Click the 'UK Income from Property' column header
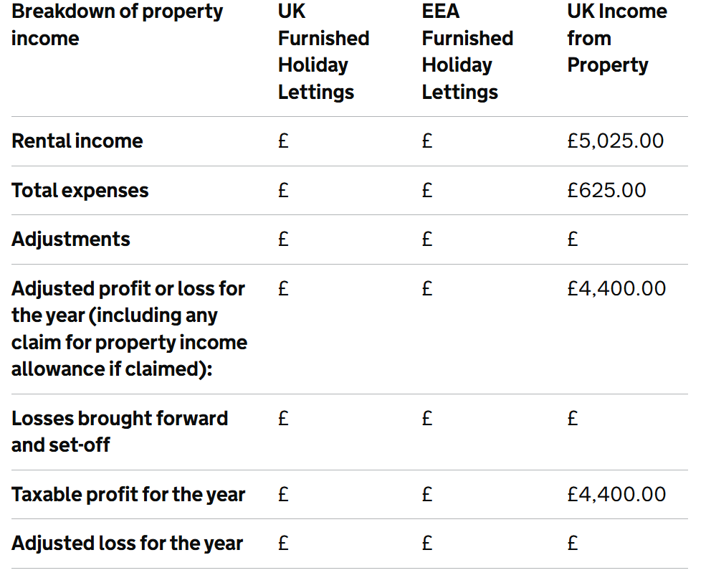Image resolution: width=706 pixels, height=588 pixels. click(617, 38)
